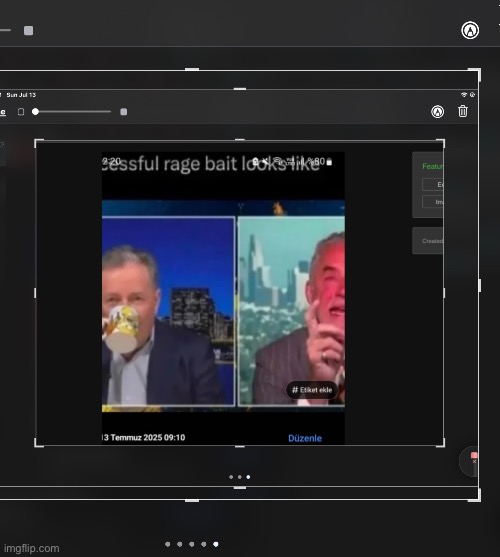Click the gray square icon in outer top toolbar
The image size is (500, 557).
point(28,31)
